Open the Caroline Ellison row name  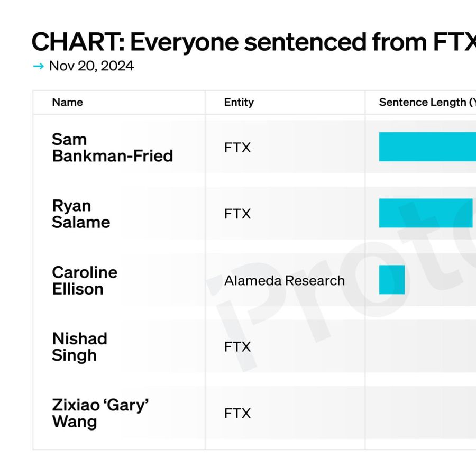coord(85,280)
